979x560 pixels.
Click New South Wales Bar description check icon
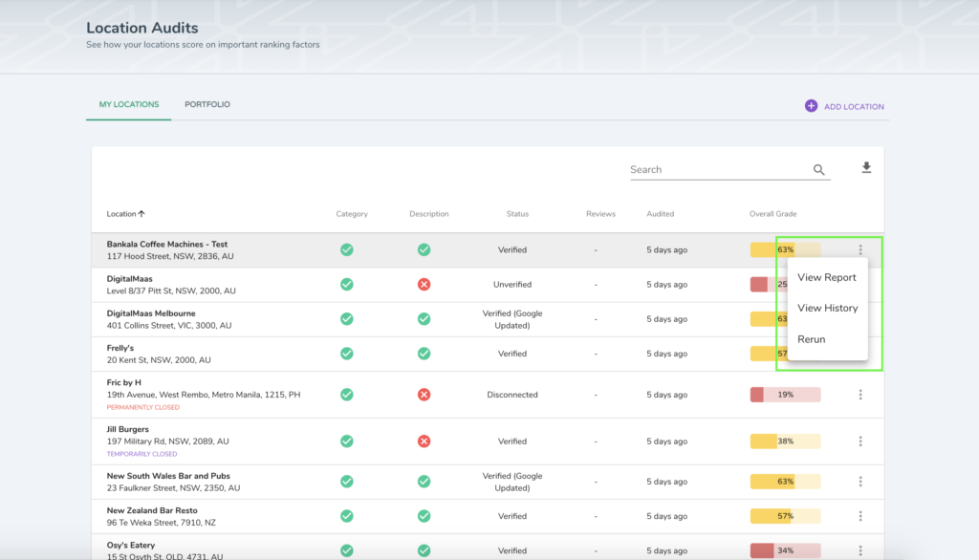tap(424, 482)
